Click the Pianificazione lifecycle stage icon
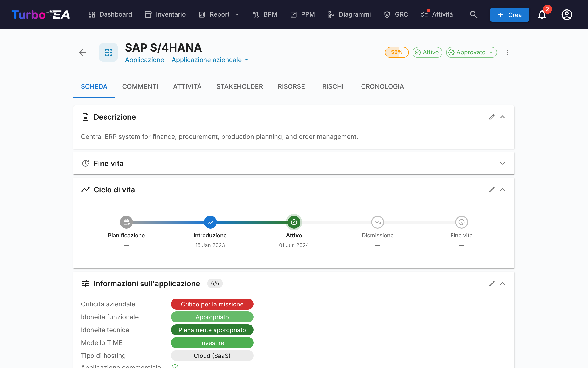The height and width of the screenshot is (368, 588). (126, 222)
